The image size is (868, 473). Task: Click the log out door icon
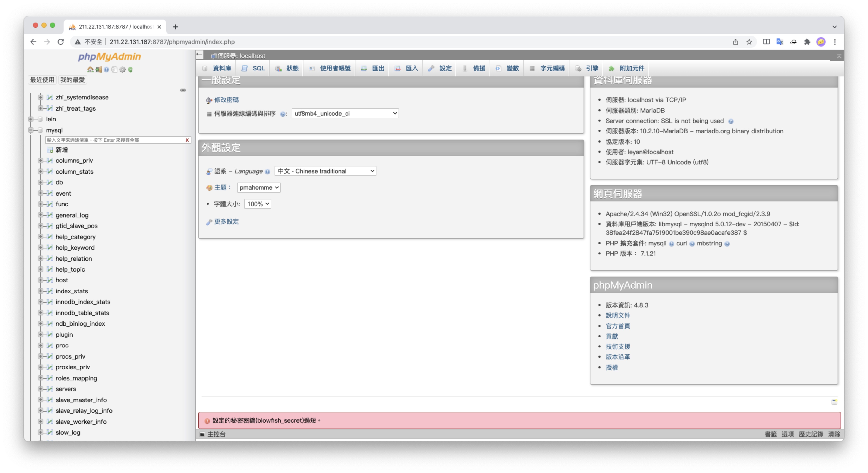98,69
